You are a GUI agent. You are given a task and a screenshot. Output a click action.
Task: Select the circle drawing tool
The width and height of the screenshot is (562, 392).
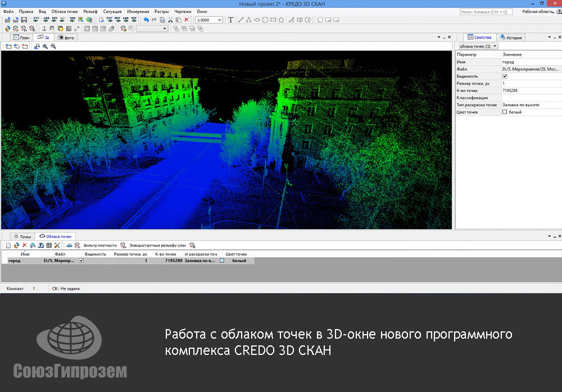(x=265, y=20)
